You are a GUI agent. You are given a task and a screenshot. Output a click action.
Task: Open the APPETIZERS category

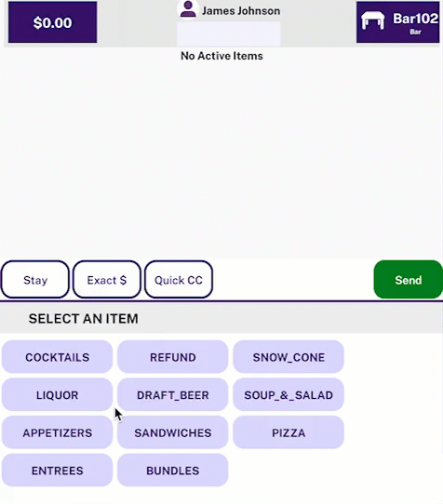click(58, 432)
